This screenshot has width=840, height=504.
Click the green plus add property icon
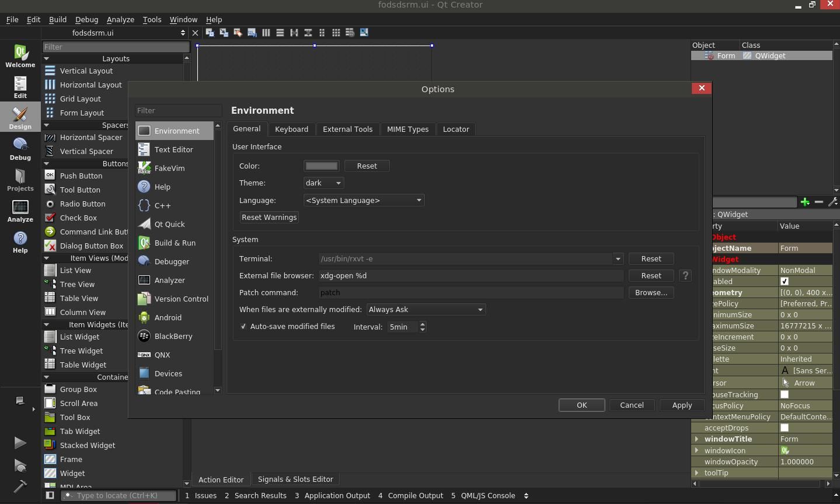coord(805,202)
